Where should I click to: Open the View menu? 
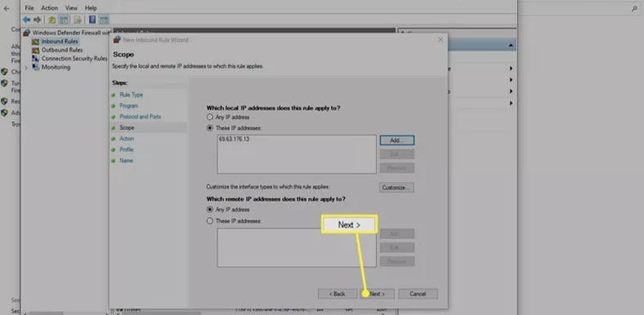pos(71,8)
